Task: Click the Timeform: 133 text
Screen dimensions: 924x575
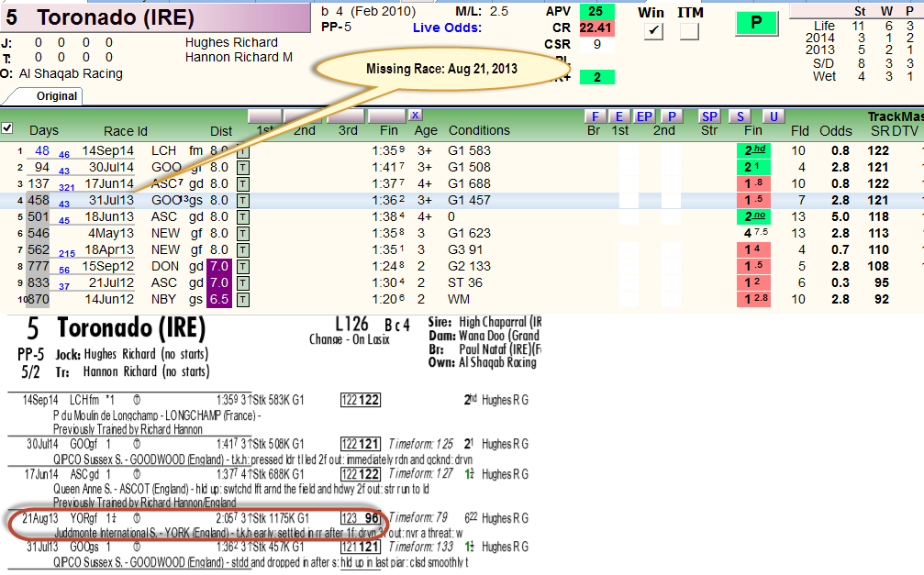Action: [421, 547]
